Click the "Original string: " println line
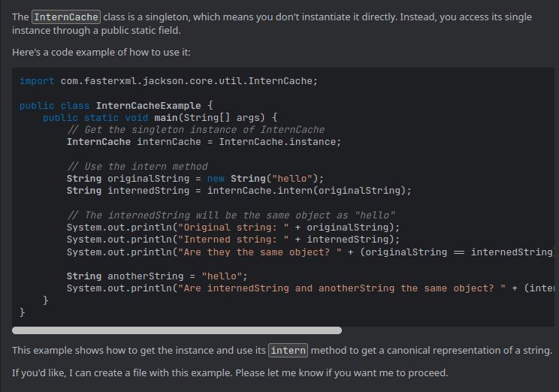Image resolution: width=559 pixels, height=392 pixels. coord(233,228)
